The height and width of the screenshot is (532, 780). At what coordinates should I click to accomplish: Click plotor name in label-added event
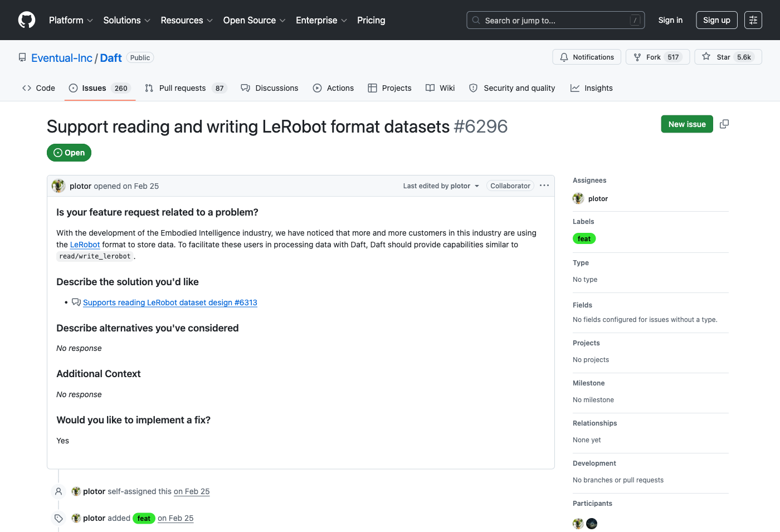(x=94, y=518)
